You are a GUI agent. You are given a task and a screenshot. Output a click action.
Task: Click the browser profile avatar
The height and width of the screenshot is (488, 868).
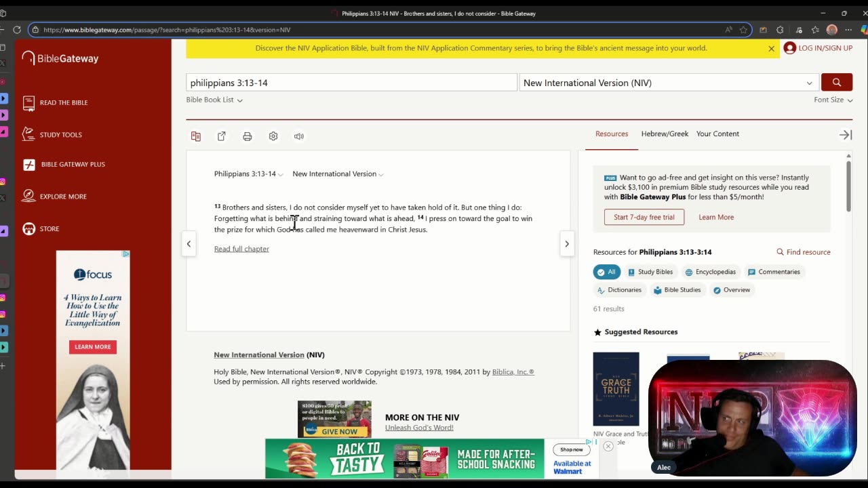tap(832, 30)
